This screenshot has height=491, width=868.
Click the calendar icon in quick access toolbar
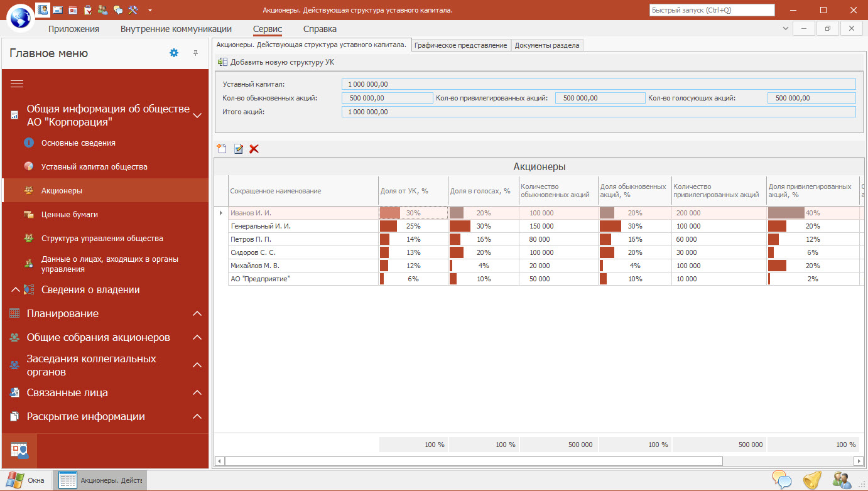pos(73,10)
